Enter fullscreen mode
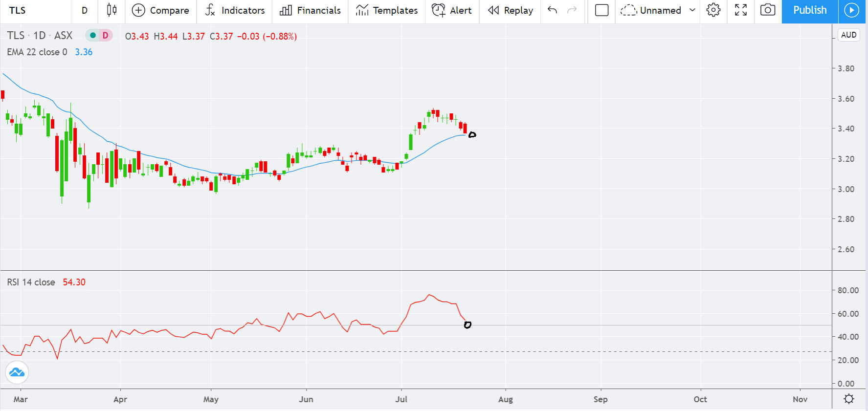 [741, 10]
